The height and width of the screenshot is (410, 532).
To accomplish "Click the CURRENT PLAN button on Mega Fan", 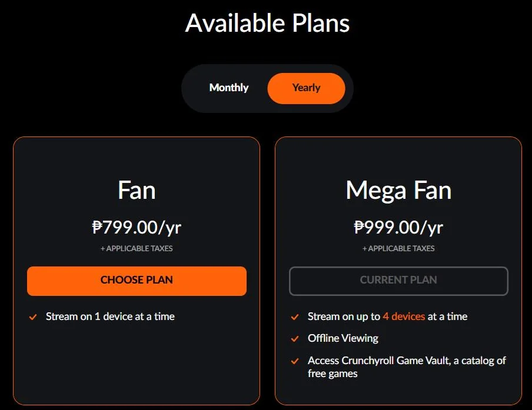I will click(x=398, y=281).
